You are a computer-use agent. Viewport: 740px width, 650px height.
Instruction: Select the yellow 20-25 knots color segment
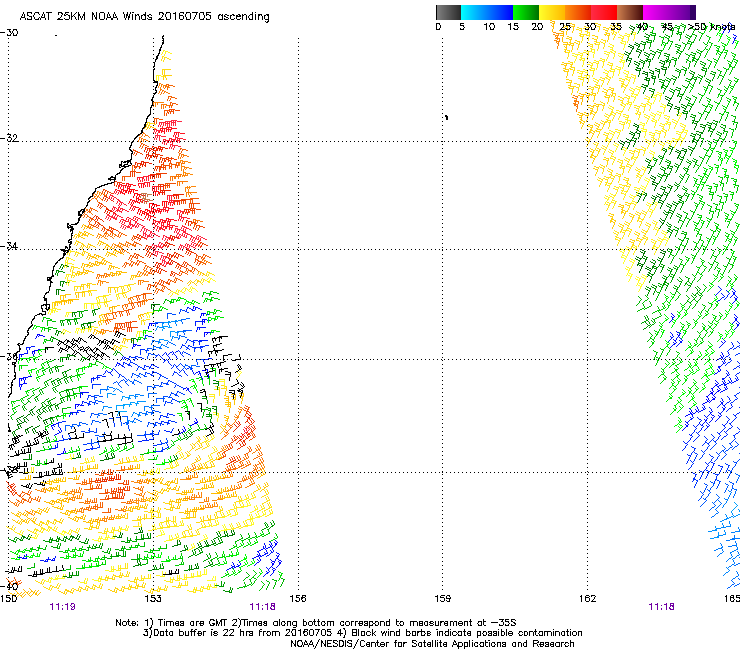tap(552, 12)
